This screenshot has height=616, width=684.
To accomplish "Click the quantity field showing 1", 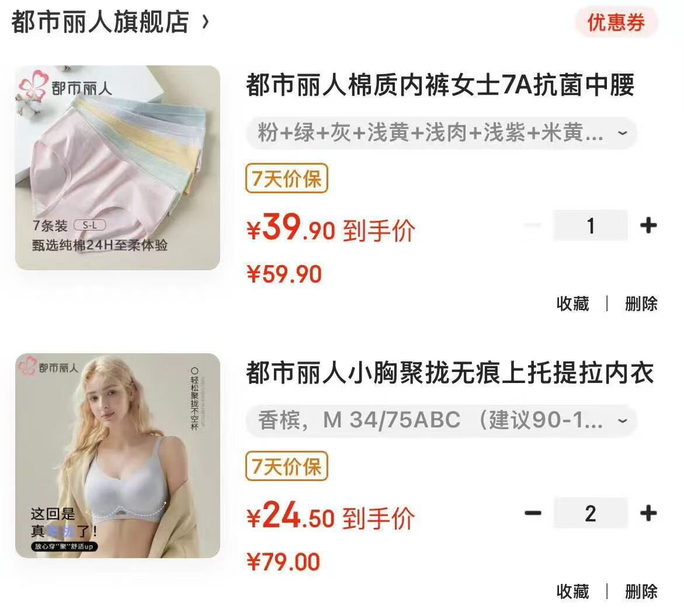I will point(591,225).
